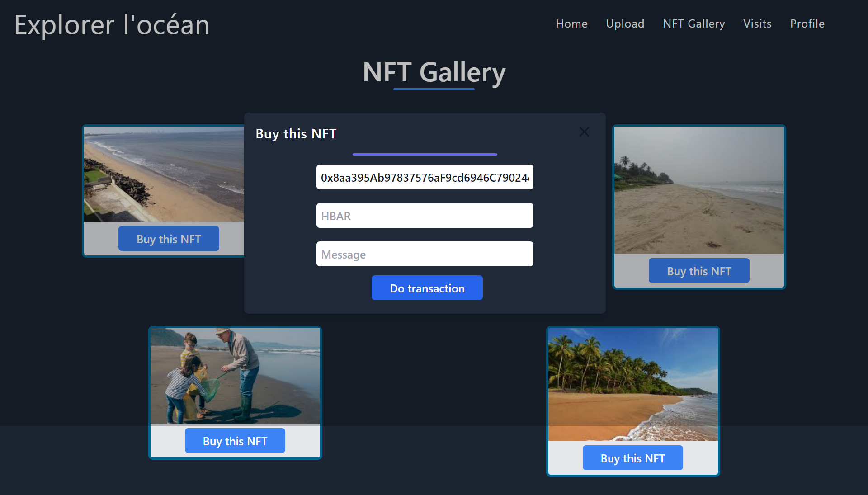Select the wallet address field
The height and width of the screenshot is (495, 868).
coord(425,177)
